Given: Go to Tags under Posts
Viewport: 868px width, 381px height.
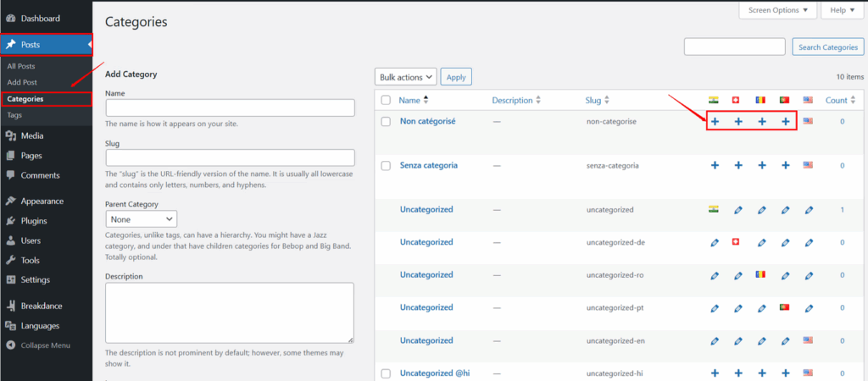Looking at the screenshot, I should 15,114.
